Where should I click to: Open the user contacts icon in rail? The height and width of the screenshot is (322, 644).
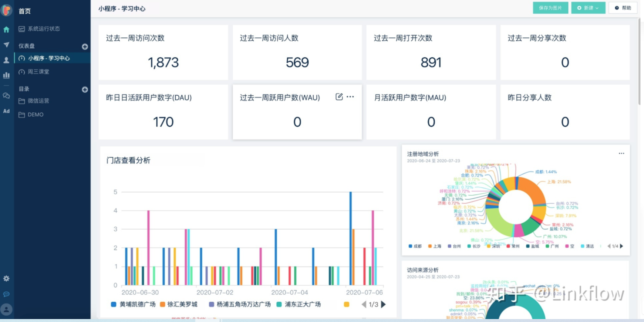coord(6,60)
